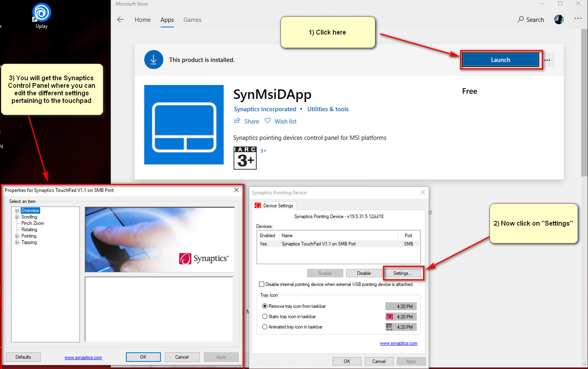Viewport: 588px width, 369px height.
Task: Open more options beside Launch button
Action: pos(547,60)
